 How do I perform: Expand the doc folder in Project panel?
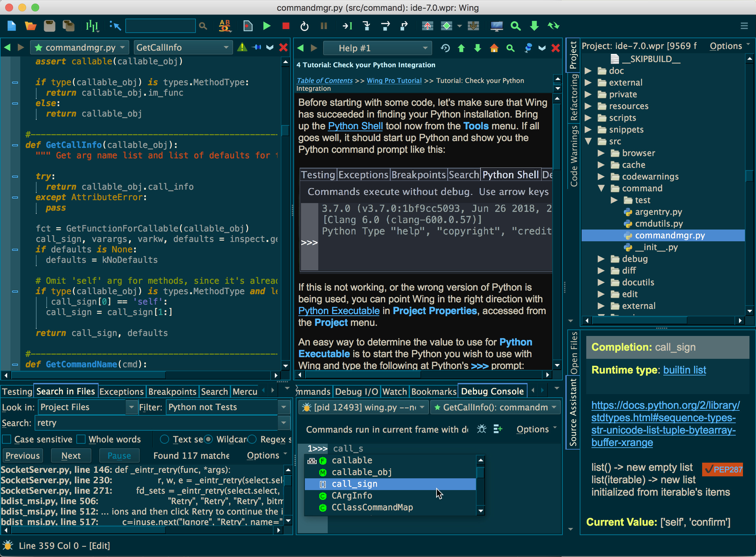[x=589, y=71]
